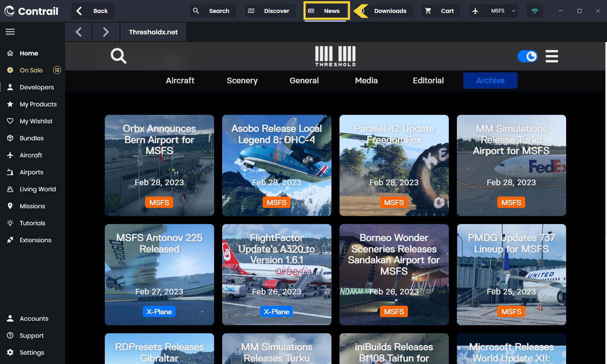This screenshot has width=607, height=364.
Task: Open the Cart from the top bar
Action: [x=439, y=11]
